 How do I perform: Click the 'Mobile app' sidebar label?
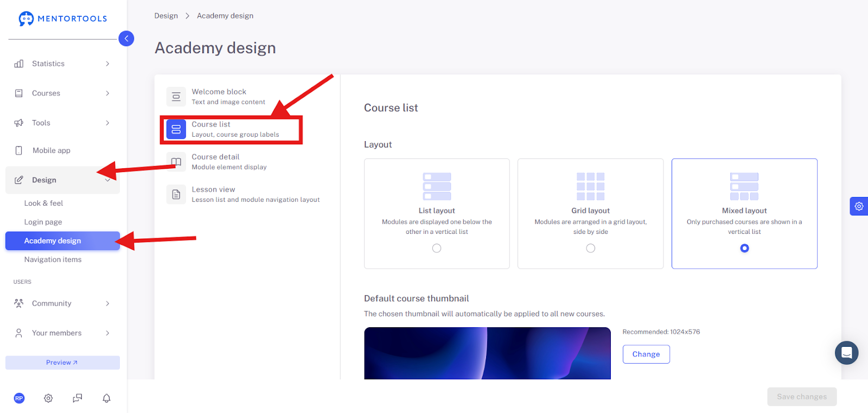tap(52, 150)
